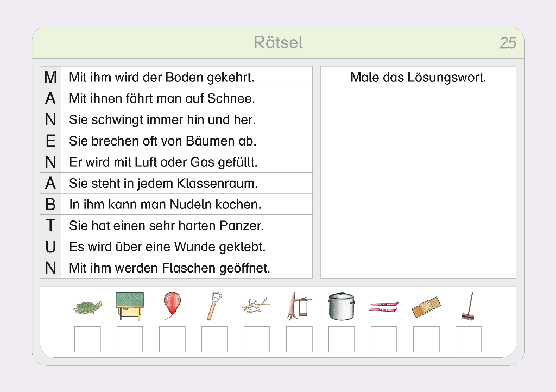Click the pink skis picture
The height and width of the screenshot is (392, 556).
pyautogui.click(x=383, y=307)
